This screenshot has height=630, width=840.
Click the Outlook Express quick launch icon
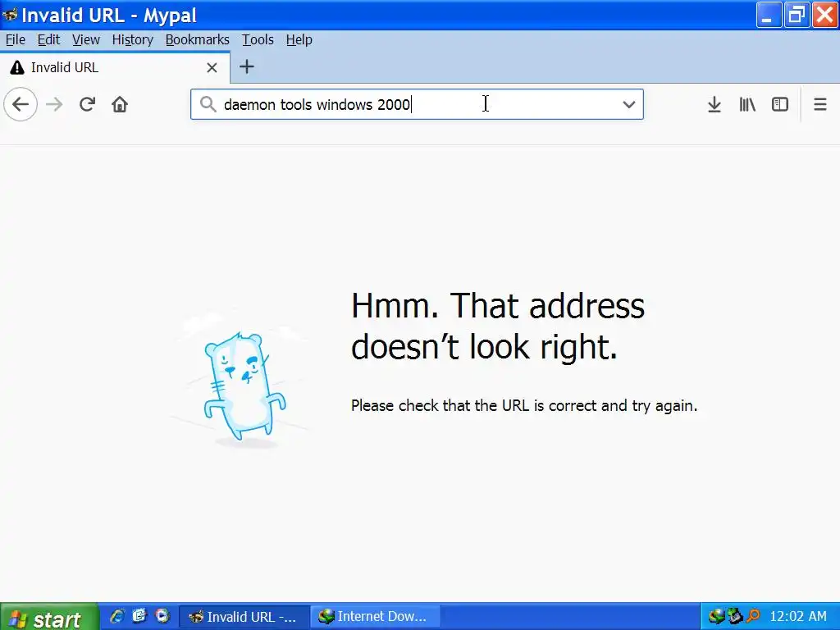tap(139, 616)
